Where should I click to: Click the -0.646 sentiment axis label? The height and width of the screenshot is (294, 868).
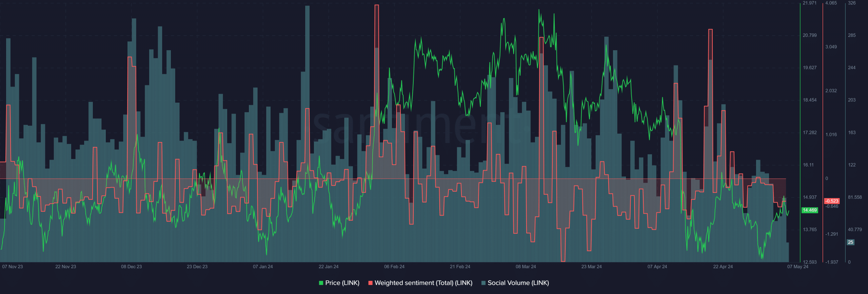coord(832,206)
